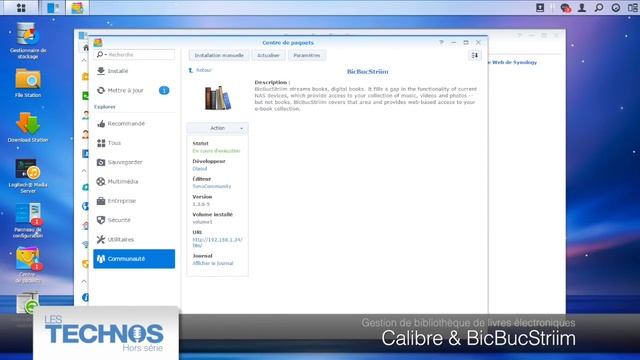Open the developer name link

200,169
